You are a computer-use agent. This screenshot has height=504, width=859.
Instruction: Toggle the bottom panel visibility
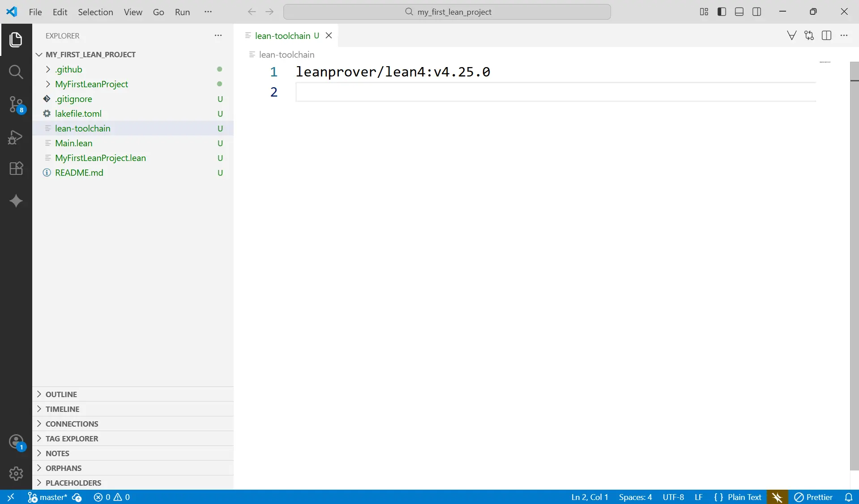coord(739,12)
